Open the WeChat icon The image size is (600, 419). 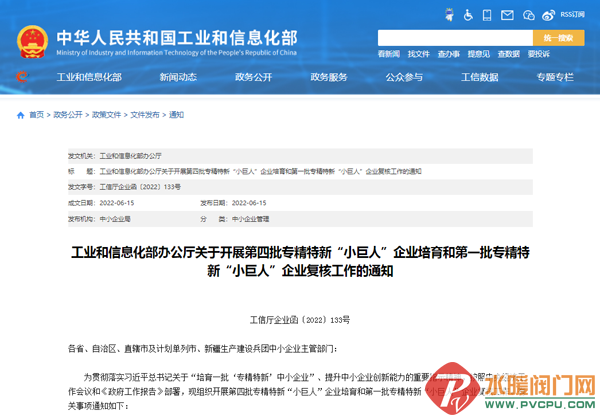click(x=528, y=15)
